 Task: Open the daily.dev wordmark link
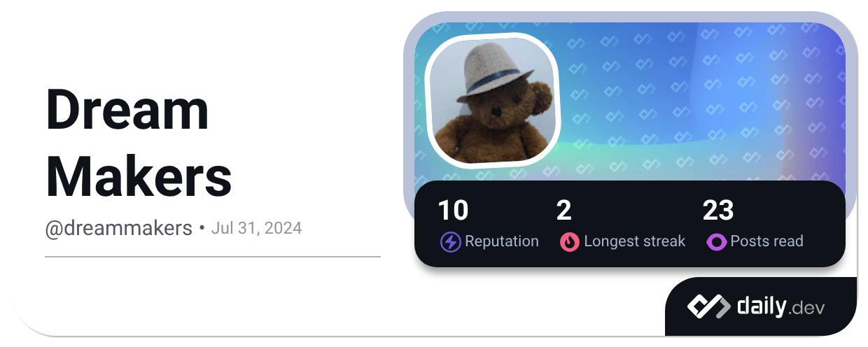(780, 306)
